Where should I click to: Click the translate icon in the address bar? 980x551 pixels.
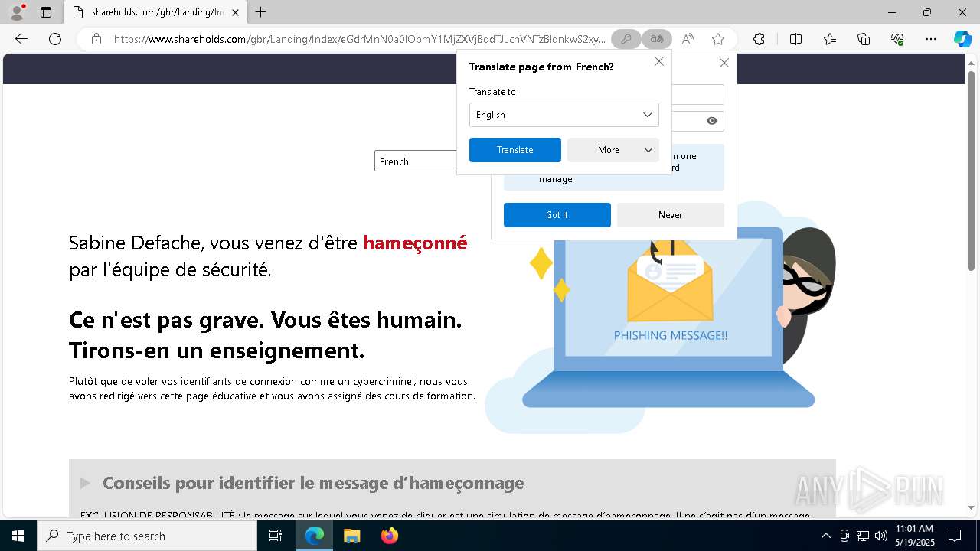(657, 39)
